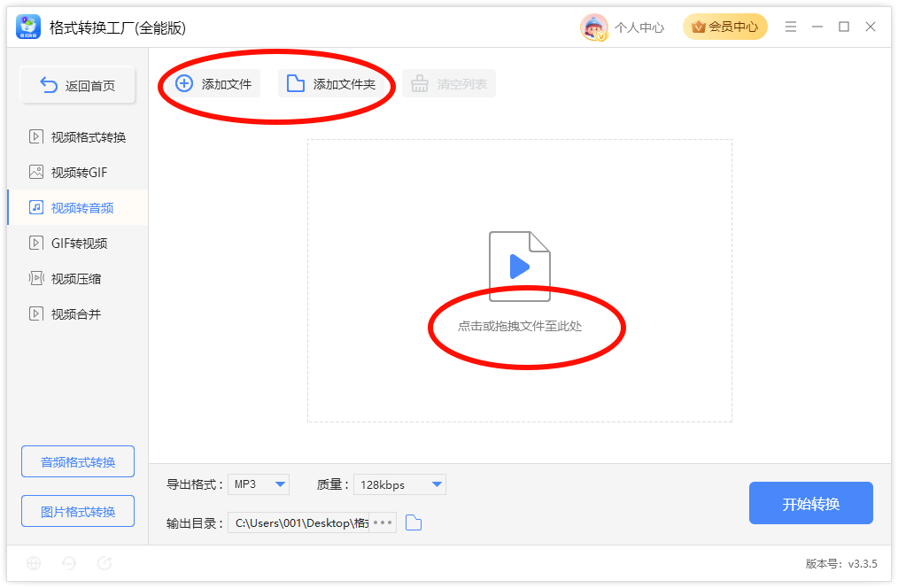This screenshot has height=588, width=898.
Task: Open 视频格式转换 in the sidebar
Action: click(x=78, y=137)
